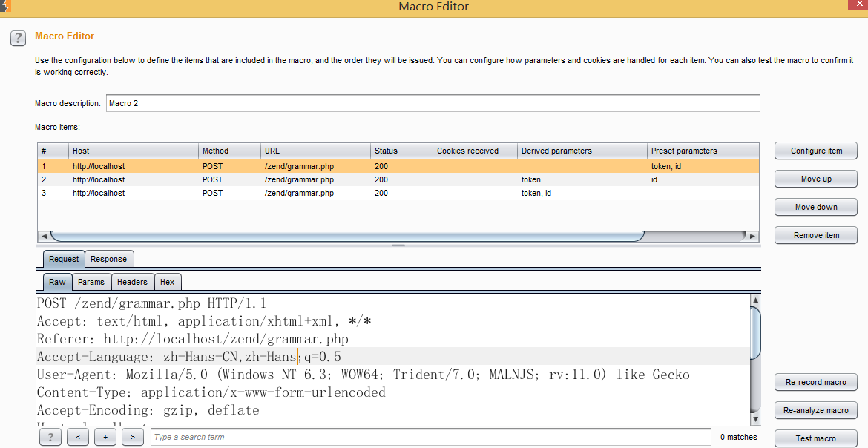Image resolution: width=868 pixels, height=448 pixels.
Task: Click the Macro description text field
Action: coord(433,103)
